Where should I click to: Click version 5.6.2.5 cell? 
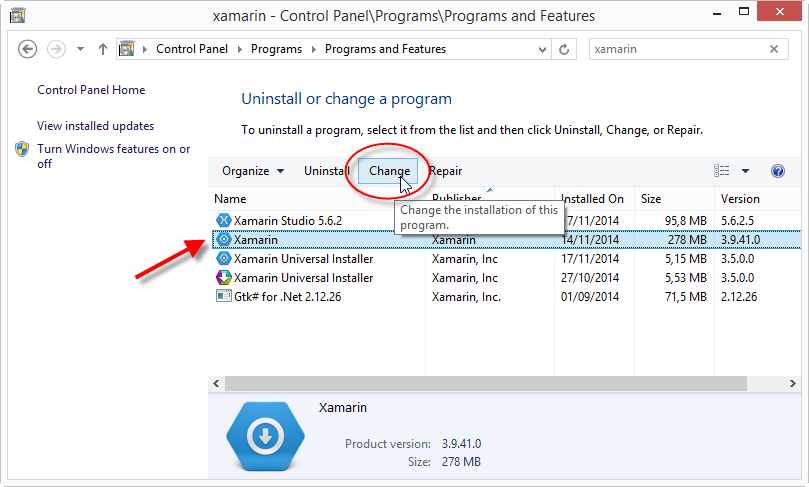[737, 221]
